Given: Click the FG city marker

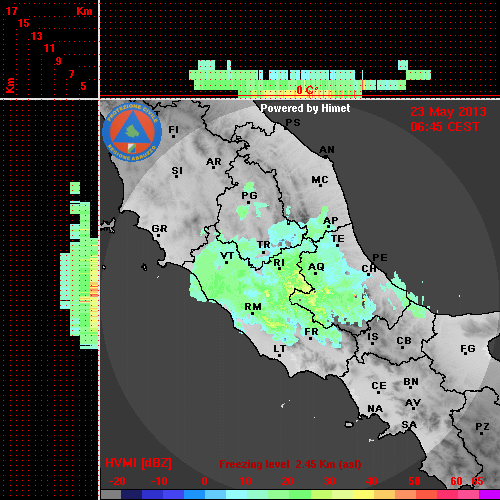Looking at the screenshot, I should (x=466, y=354).
